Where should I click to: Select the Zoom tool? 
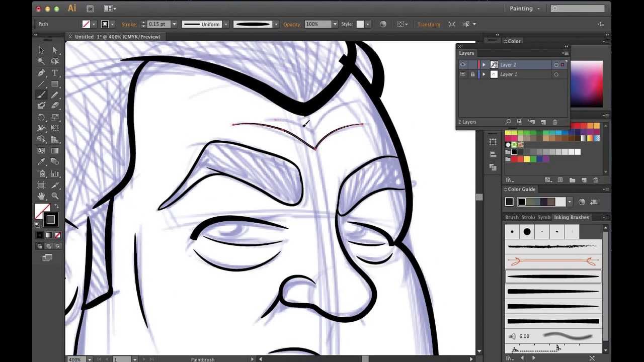[x=55, y=196]
